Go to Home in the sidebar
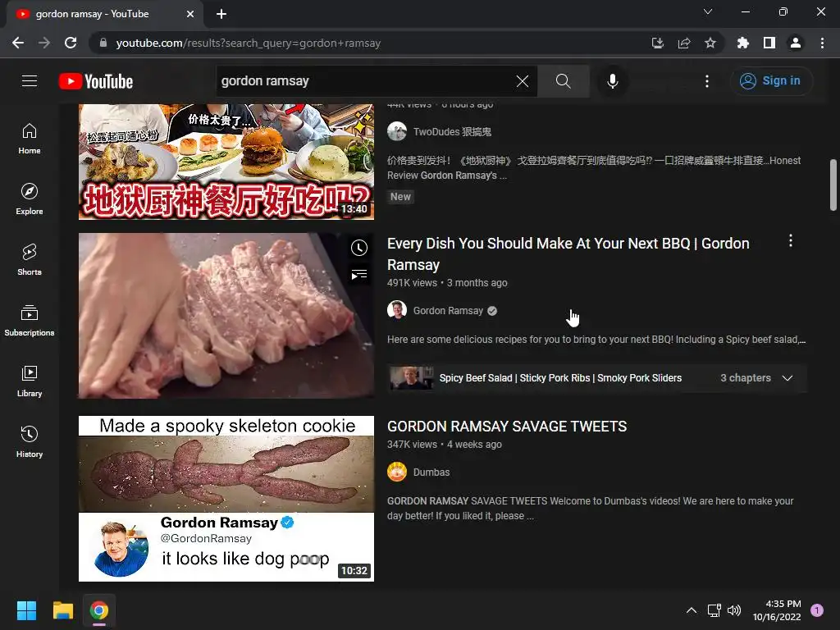 click(x=30, y=139)
